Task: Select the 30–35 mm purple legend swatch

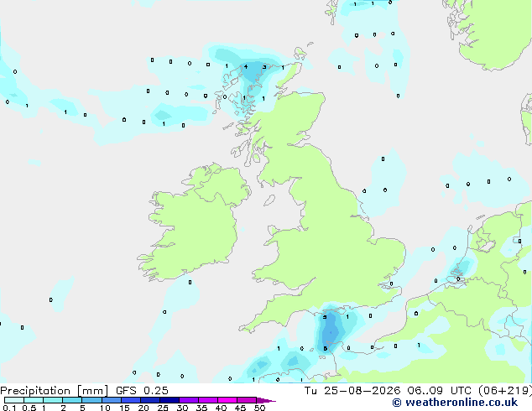Action: (189, 400)
